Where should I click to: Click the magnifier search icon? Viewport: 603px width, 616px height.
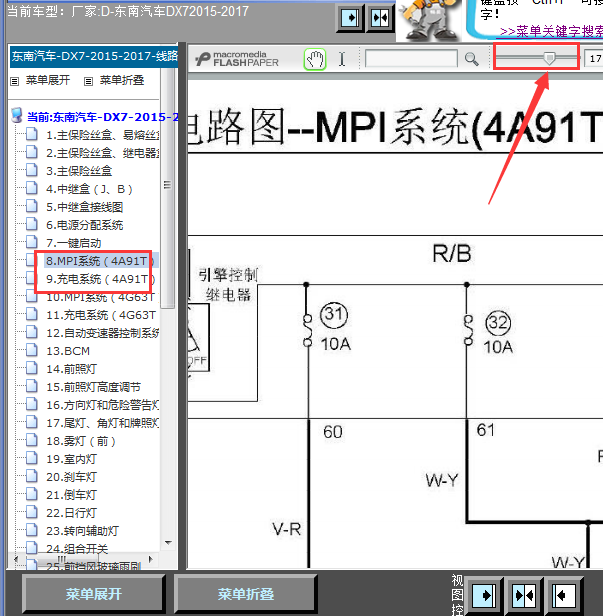pyautogui.click(x=471, y=59)
